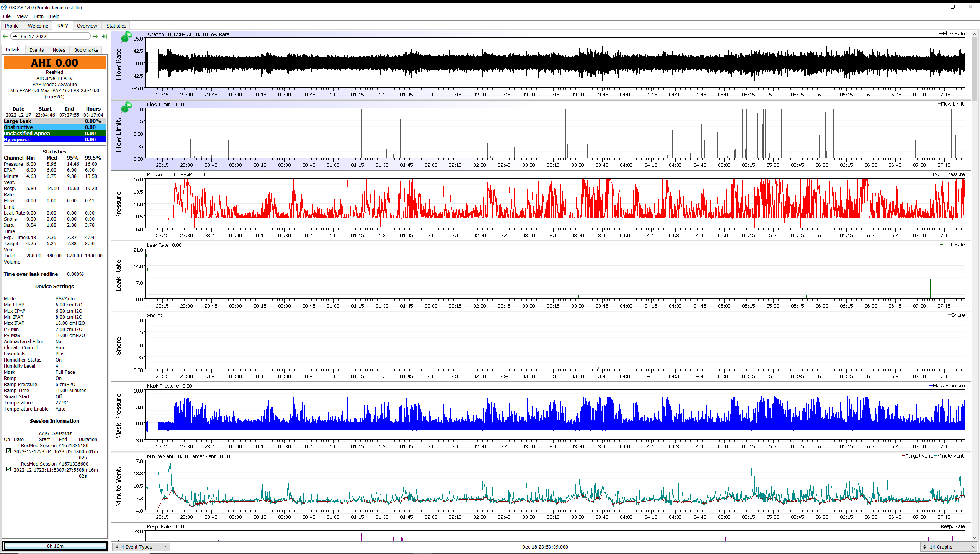Toggle first ResMed session 23:04:46 checkbox
The image size is (980, 554).
pyautogui.click(x=8, y=451)
